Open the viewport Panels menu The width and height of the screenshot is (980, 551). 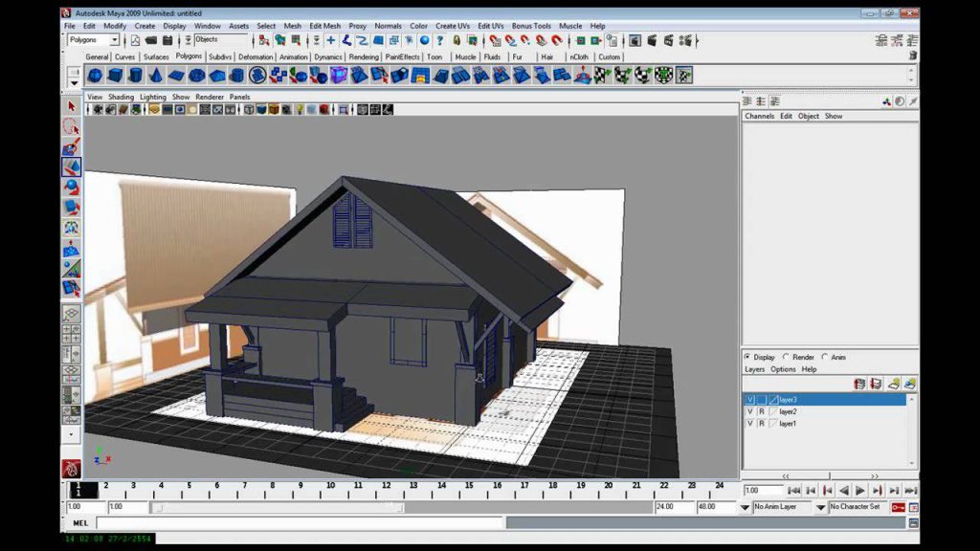click(x=239, y=97)
